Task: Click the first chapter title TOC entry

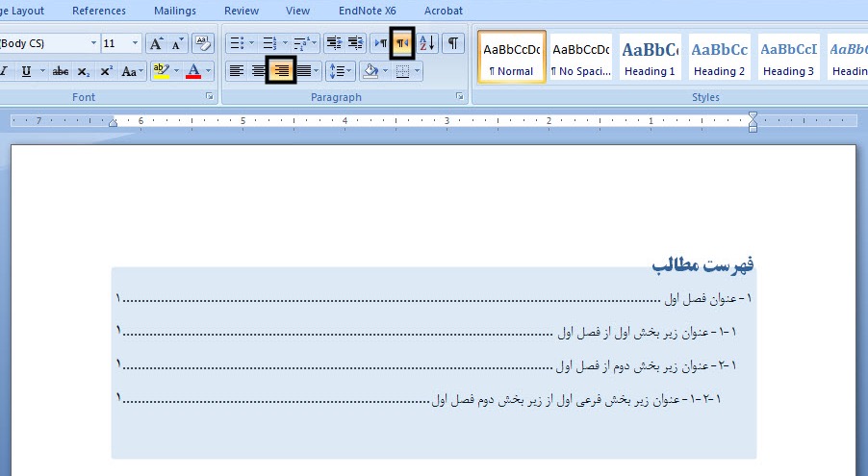Action: click(708, 298)
